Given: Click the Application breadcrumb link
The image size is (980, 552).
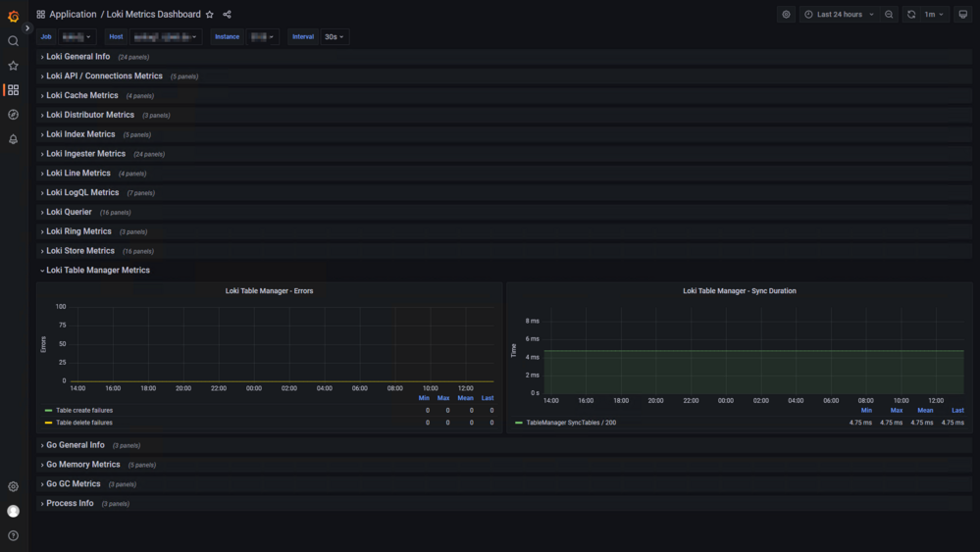Looking at the screenshot, I should tap(74, 15).
